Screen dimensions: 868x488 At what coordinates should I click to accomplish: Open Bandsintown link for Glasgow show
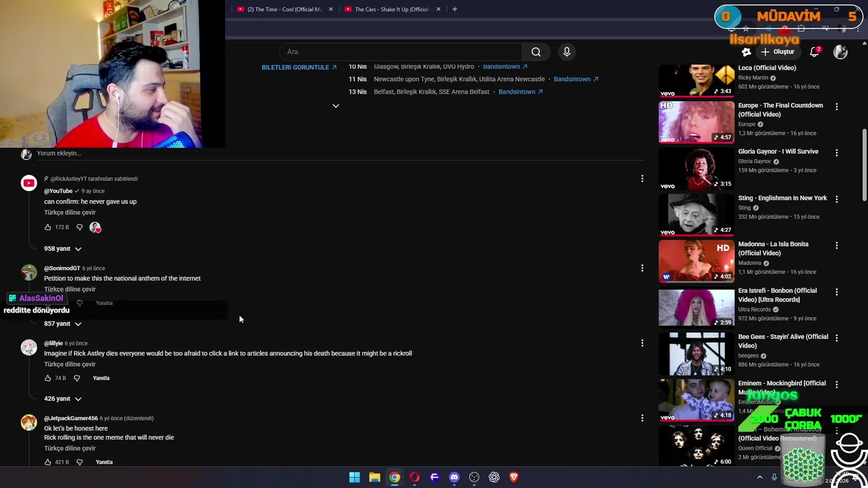point(505,66)
